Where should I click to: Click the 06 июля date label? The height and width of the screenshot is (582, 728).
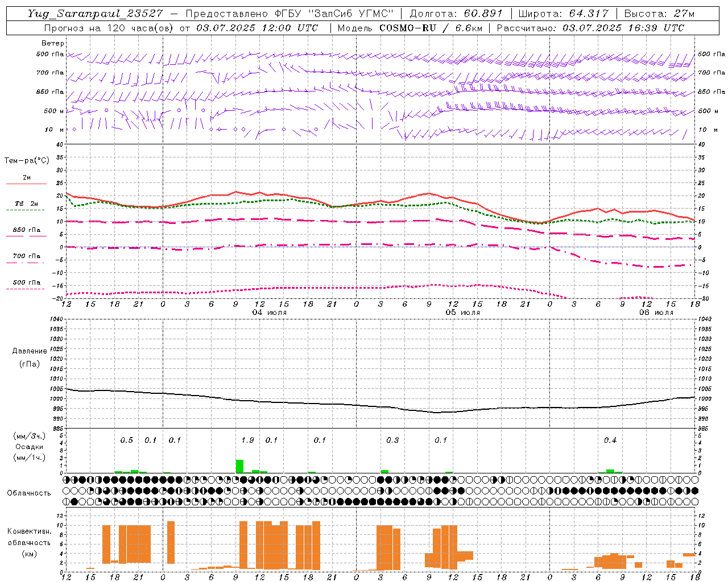tap(656, 313)
